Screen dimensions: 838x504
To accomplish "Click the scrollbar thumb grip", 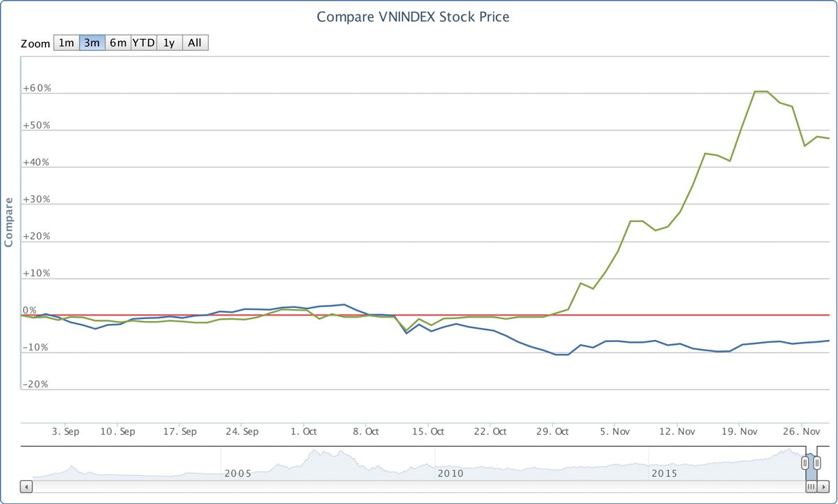I will pos(811,487).
